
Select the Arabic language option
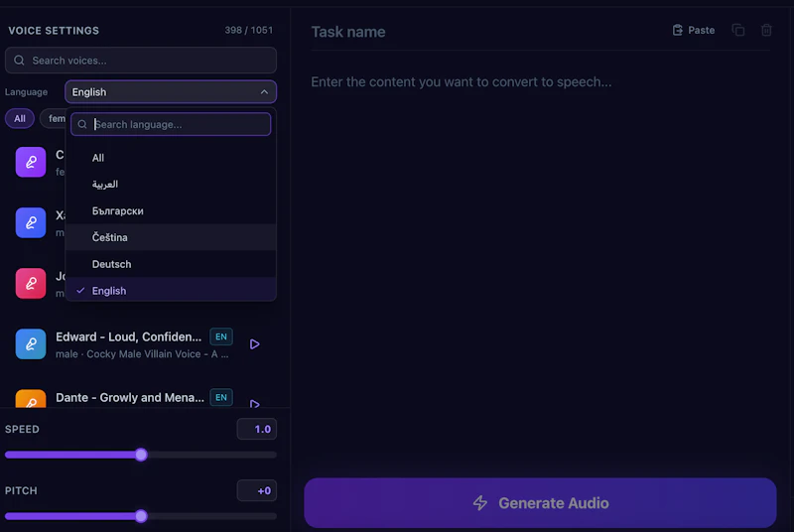[x=171, y=185]
